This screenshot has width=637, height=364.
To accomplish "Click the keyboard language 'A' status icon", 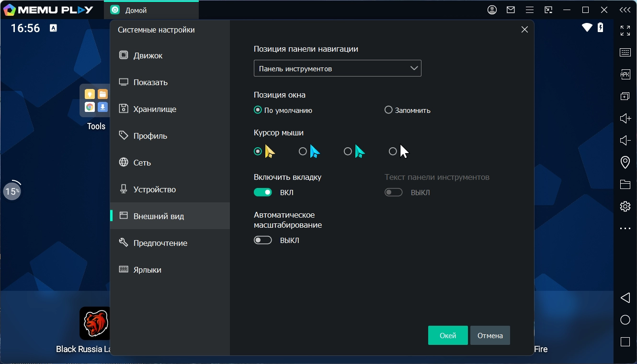I will pos(53,28).
